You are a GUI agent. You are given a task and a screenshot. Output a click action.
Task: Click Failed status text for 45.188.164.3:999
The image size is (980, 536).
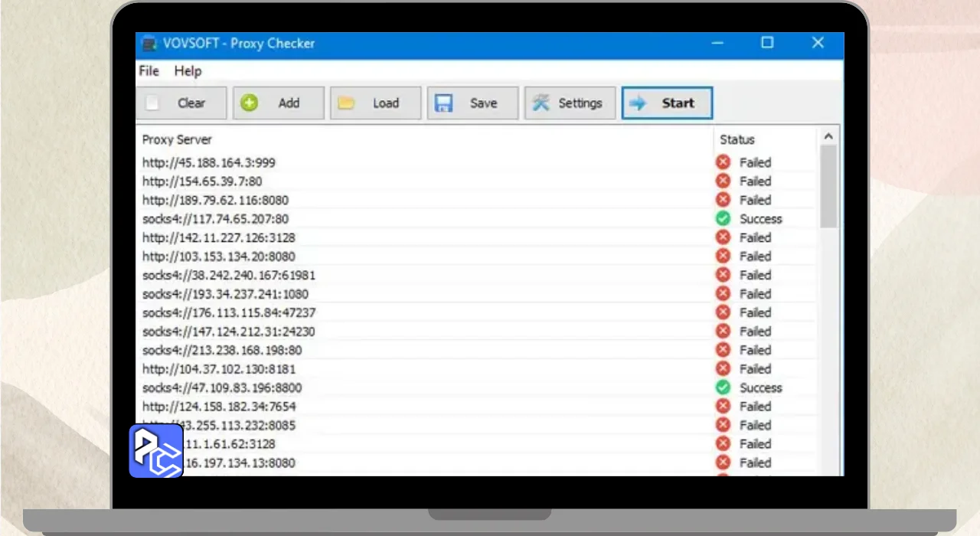(755, 162)
